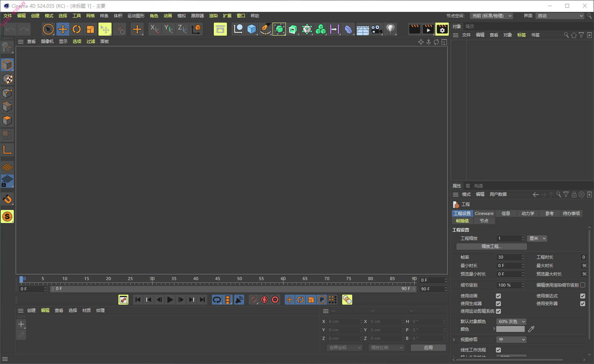594x364 pixels.
Task: Add a Floor grid object
Action: coord(363,29)
